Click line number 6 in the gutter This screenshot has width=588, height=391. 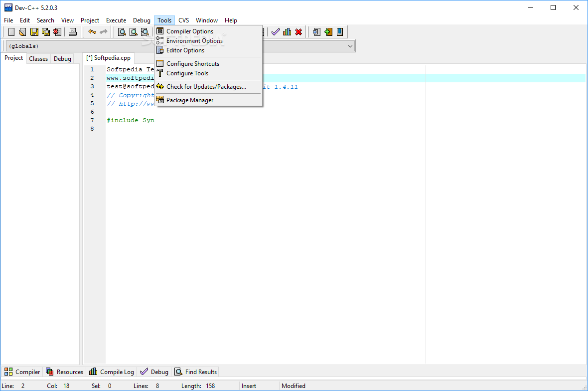tap(92, 112)
